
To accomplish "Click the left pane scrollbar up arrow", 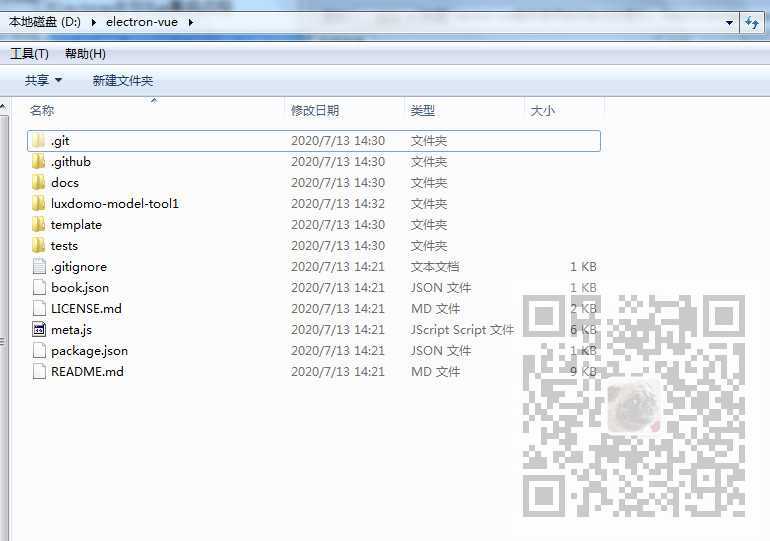I will pyautogui.click(x=3, y=107).
